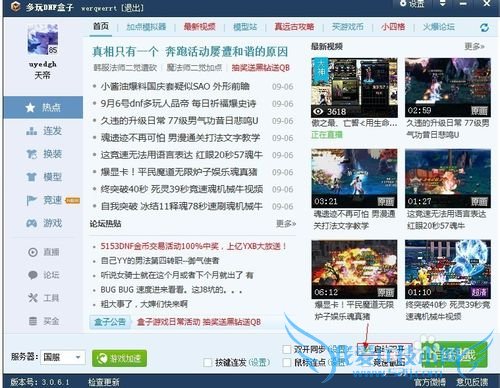500x388 pixels.
Task: Open the 工具 tools icon in the sidebar
Action: pos(33,298)
